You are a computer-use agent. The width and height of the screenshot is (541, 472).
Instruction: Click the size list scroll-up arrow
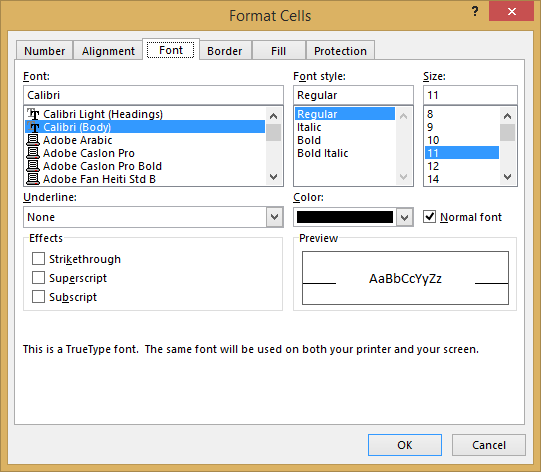(507, 116)
